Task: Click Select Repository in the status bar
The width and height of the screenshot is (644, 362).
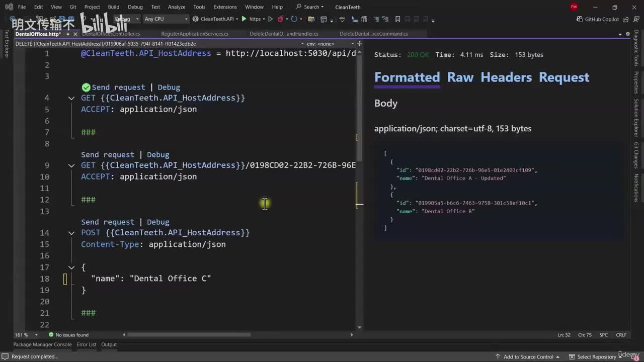Action: [597, 356]
